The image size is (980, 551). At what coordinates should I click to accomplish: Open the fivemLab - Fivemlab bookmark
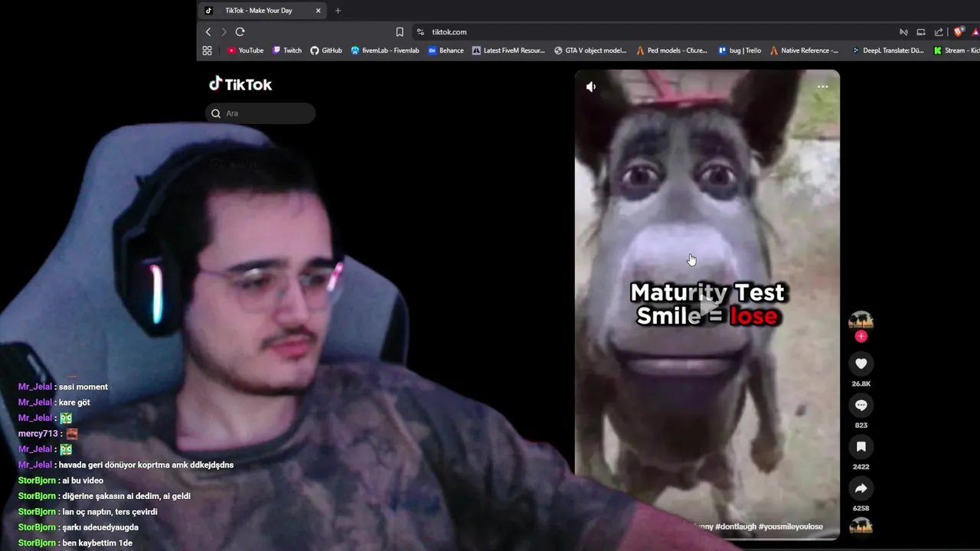coord(385,51)
